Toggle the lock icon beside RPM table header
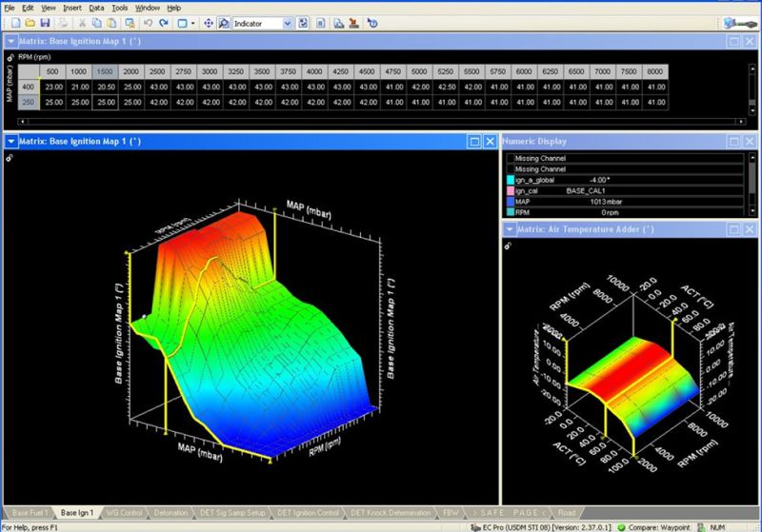The image size is (762, 532). pyautogui.click(x=10, y=58)
